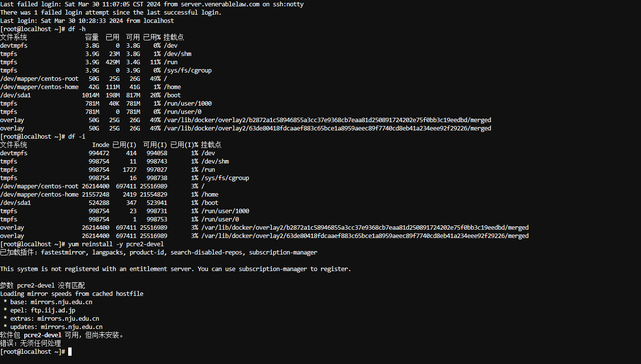Click the updates mirror mirrors.nju.edu.cn
The height and width of the screenshot is (364, 641).
72,327
